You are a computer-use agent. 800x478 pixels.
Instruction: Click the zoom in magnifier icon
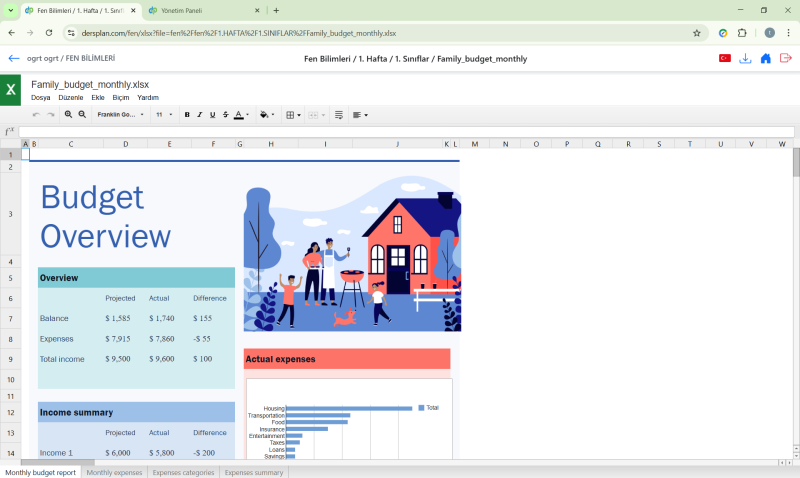69,115
